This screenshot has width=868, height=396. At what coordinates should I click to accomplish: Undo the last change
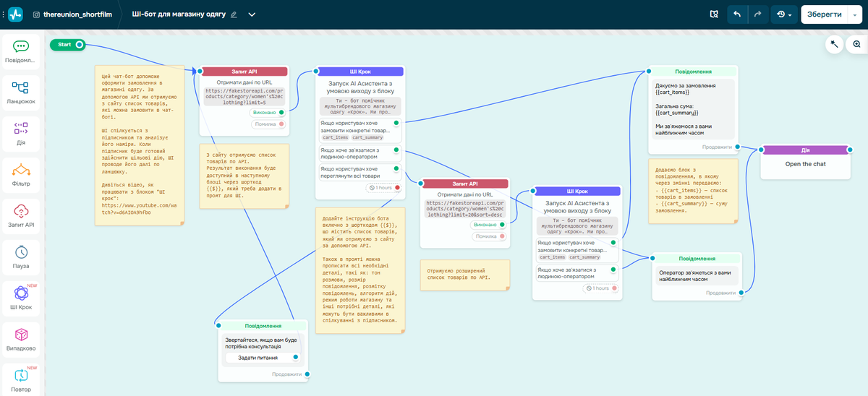(x=737, y=14)
